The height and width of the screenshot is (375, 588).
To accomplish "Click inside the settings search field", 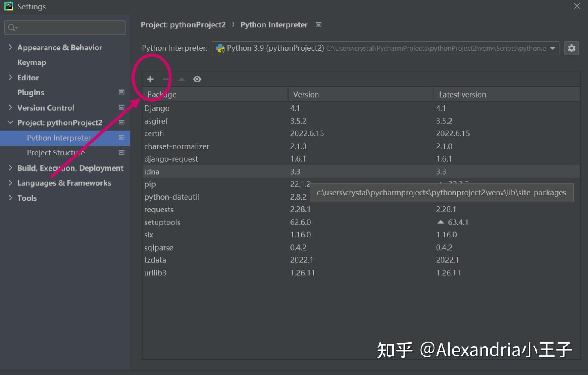I will [65, 27].
